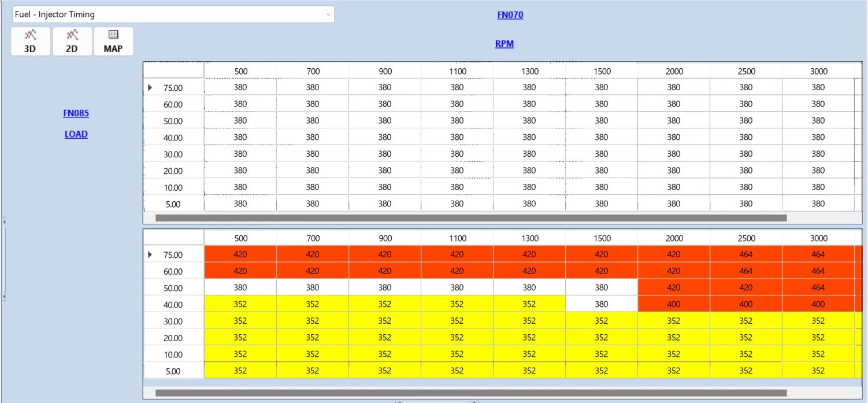Select the 420 cell at 60.00 load, 500 RPM
This screenshot has height=403, width=868.
pyautogui.click(x=240, y=271)
